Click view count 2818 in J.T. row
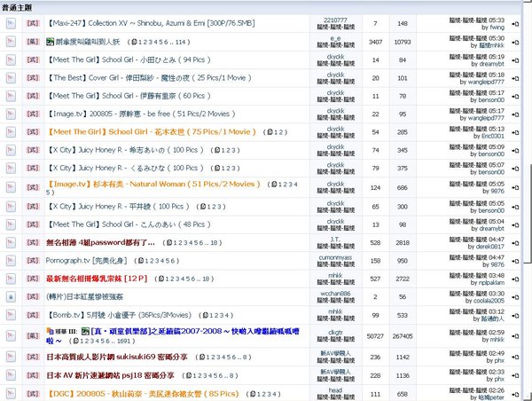Screen dimensions: 532x401 point(403,243)
